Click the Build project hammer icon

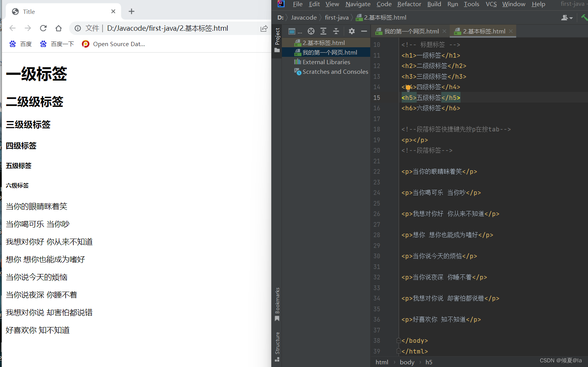tap(584, 17)
